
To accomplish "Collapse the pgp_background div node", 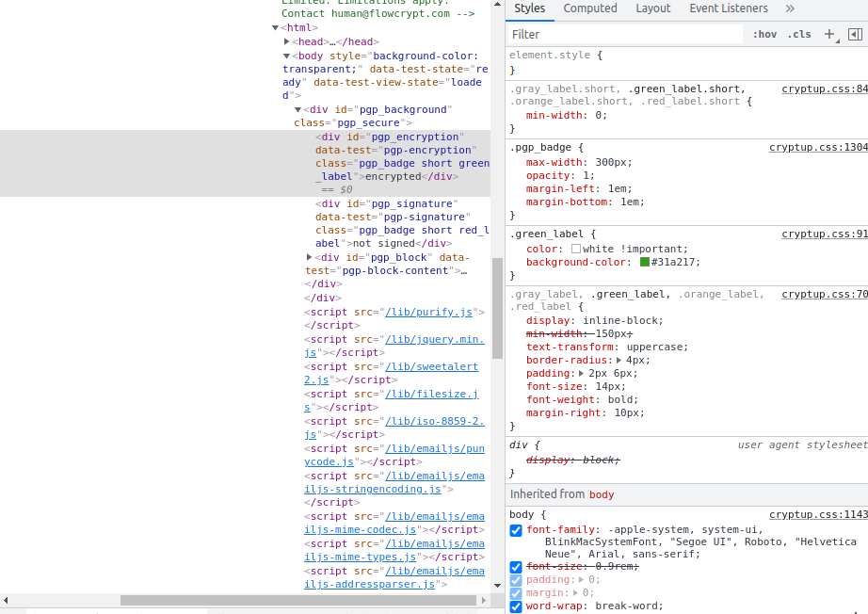I will [297, 109].
